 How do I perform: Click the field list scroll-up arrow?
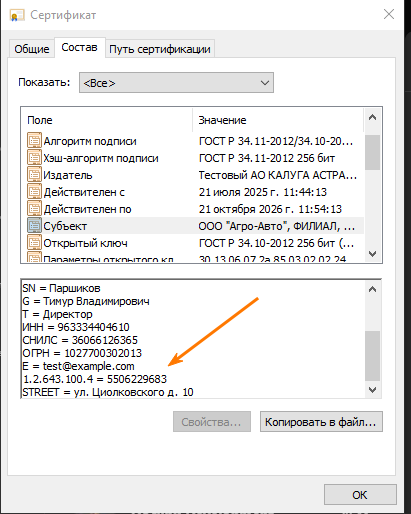[x=372, y=117]
